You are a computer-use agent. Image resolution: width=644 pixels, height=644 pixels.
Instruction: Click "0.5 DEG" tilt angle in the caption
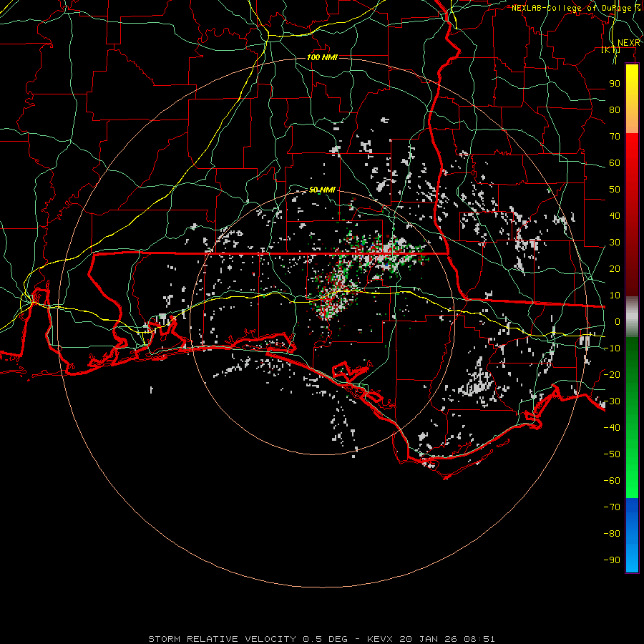tap(326, 639)
